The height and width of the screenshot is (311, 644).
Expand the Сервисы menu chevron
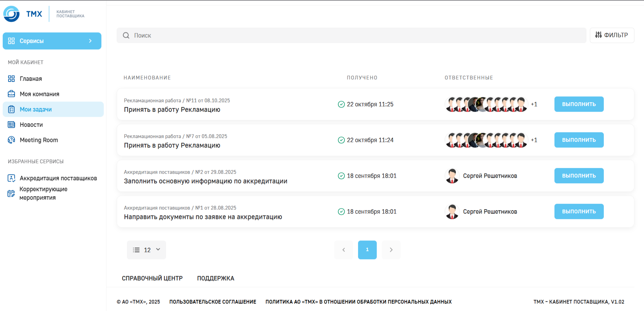[90, 41]
